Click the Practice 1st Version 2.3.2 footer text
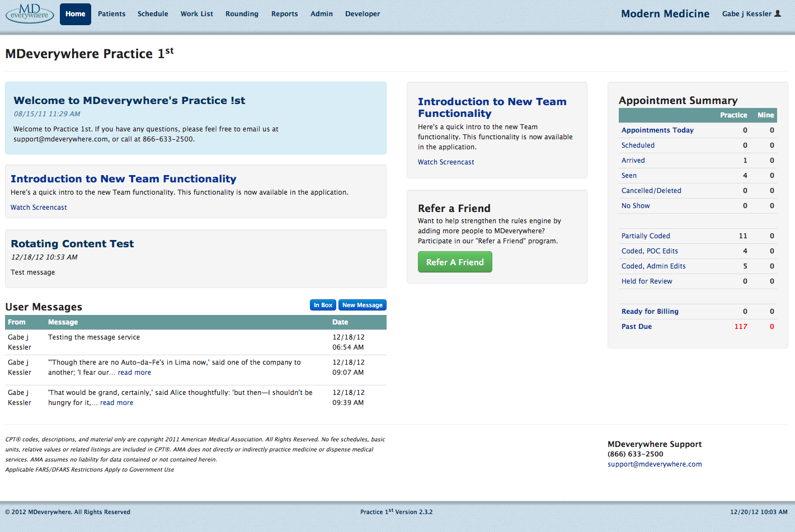Viewport: 795px width, 532px height. click(x=396, y=512)
